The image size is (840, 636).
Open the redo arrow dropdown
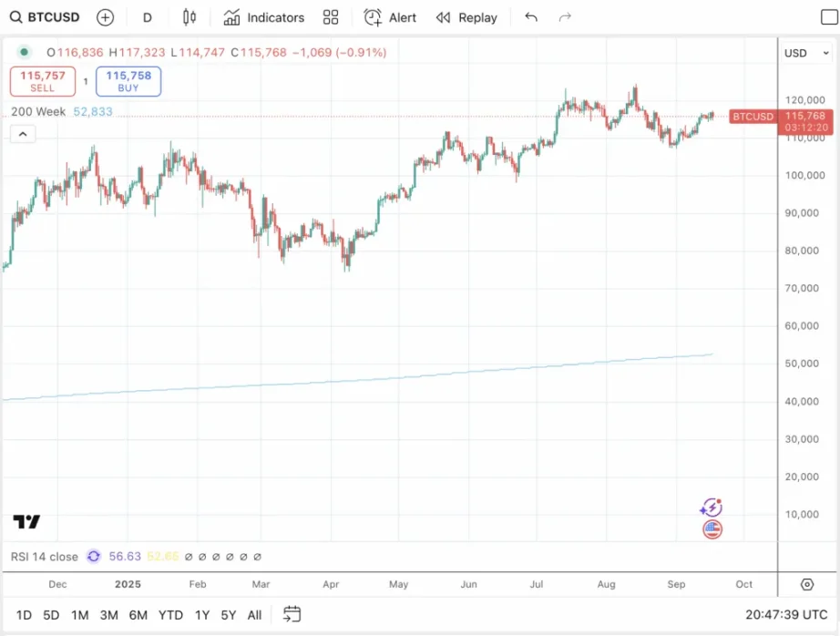point(564,16)
